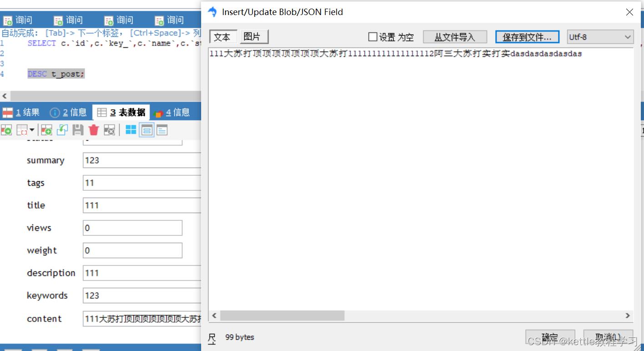Screen dimensions: 644x351
Task: Delete selected row with the red trash icon
Action: [x=94, y=130]
